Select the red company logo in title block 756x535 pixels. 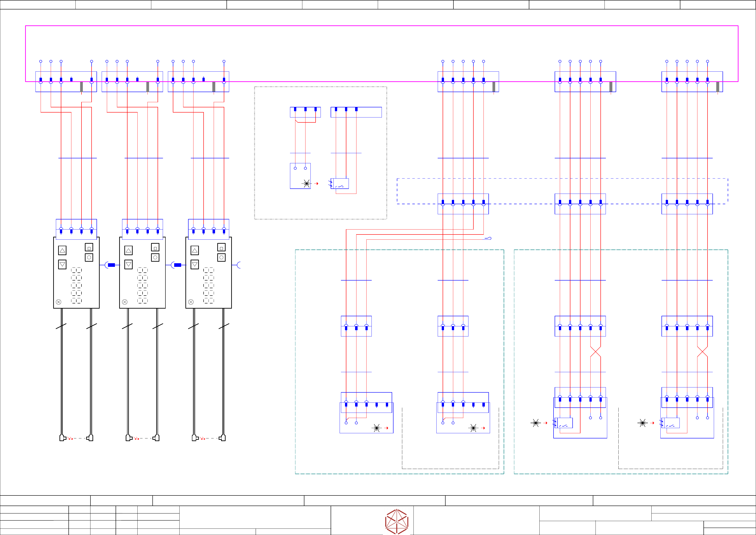click(x=397, y=522)
